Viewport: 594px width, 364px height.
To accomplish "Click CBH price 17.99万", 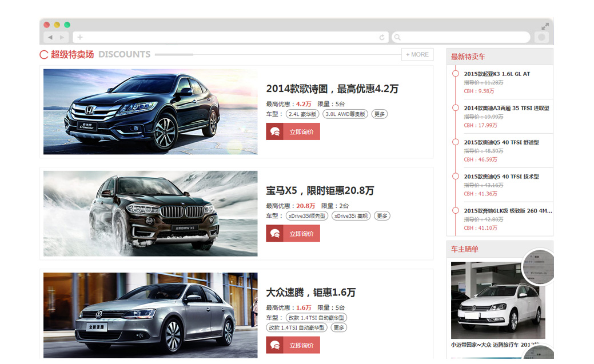I will [481, 125].
